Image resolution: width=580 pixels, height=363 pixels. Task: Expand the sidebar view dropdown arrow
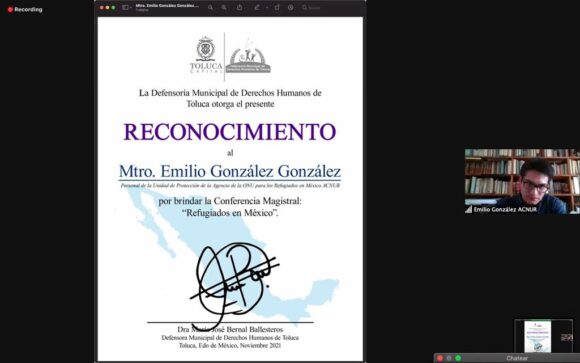(131, 7)
